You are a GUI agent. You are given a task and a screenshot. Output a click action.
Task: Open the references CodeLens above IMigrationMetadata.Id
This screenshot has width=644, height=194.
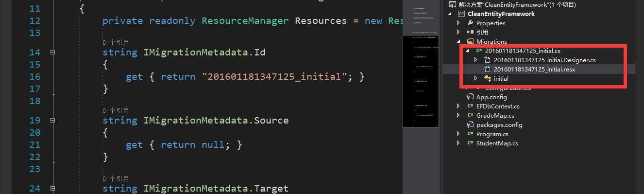[116, 42]
